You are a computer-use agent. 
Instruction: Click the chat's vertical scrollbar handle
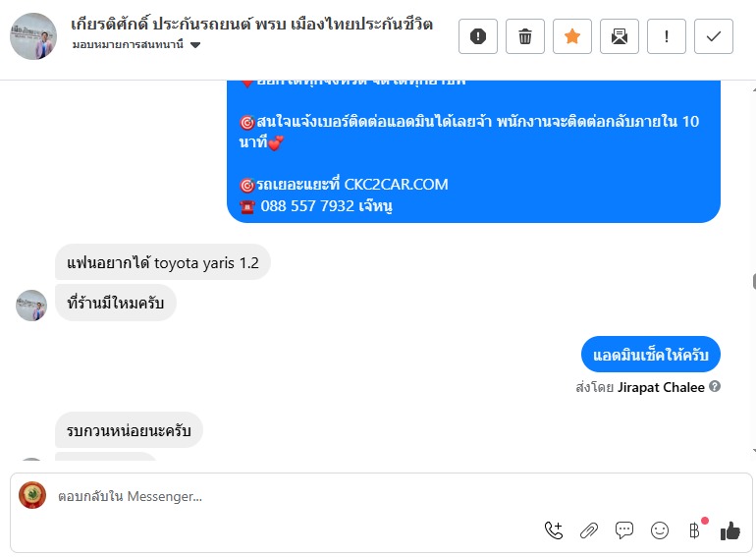pyautogui.click(x=752, y=280)
